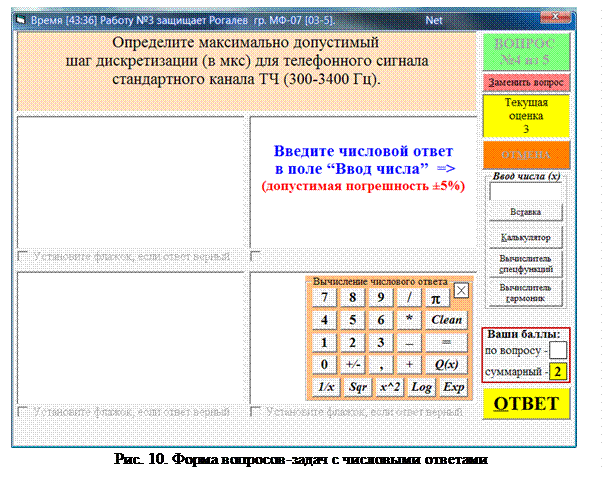This screenshot has width=604, height=484.
Task: Insert pi with the π key
Action: (436, 297)
